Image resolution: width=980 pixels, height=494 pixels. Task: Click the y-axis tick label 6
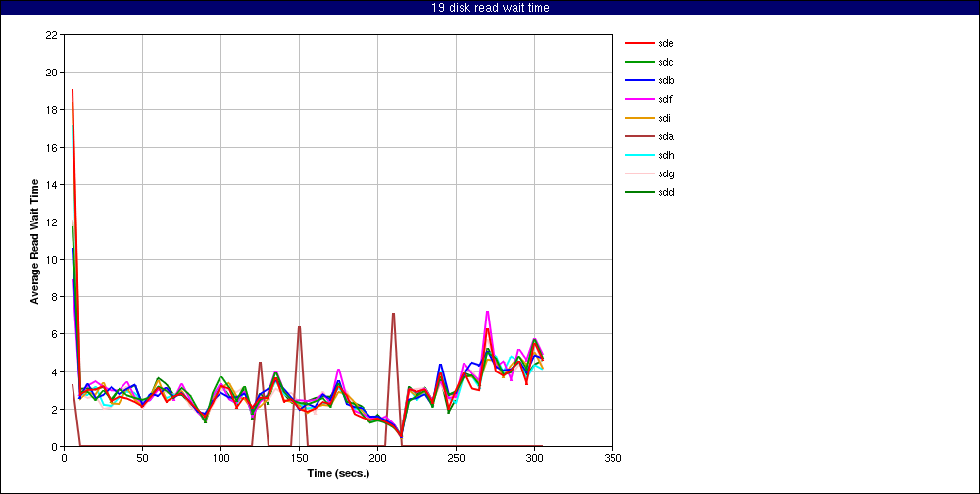pos(54,334)
